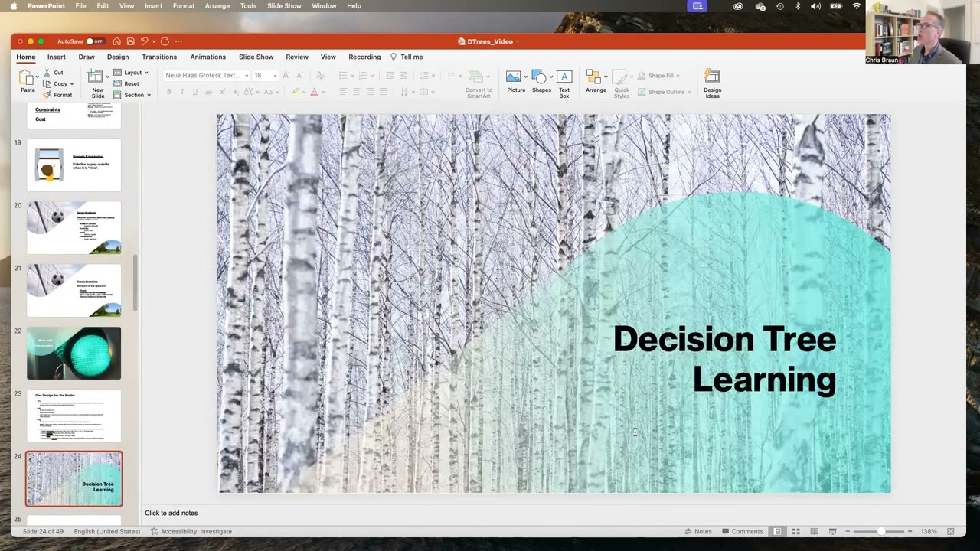Click Accessibility: Investigate in status bar
This screenshot has height=551, width=980.
tap(191, 531)
